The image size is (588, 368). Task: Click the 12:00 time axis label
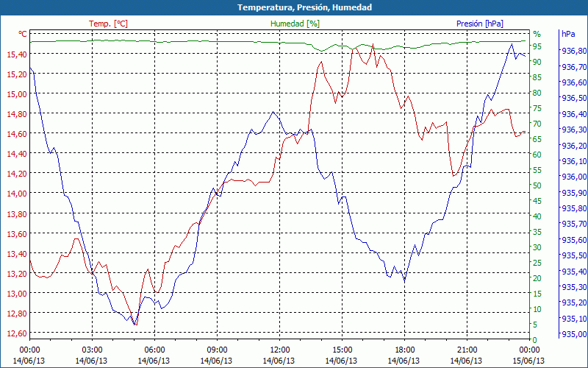coord(279,350)
